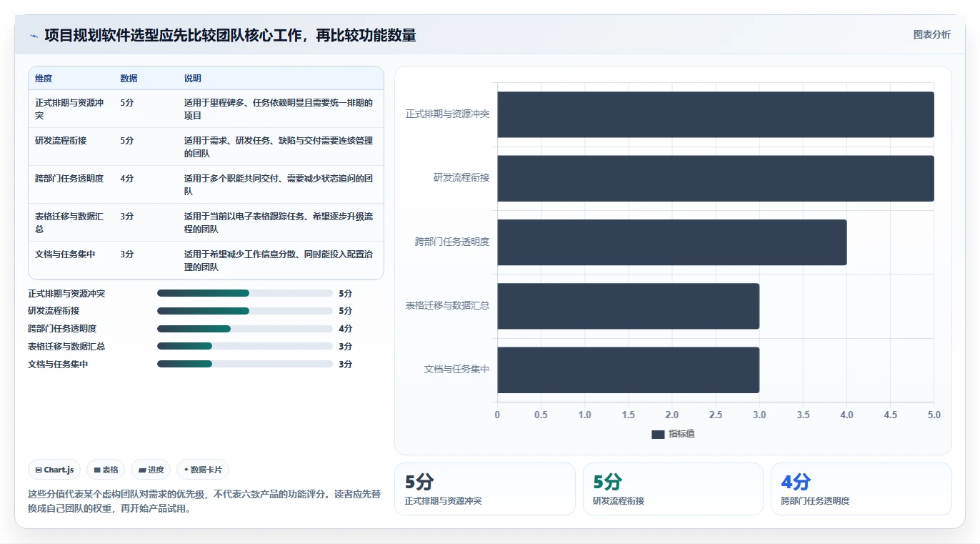Screen dimensions: 980x544
Task: Toggle the 指标值 legend item
Action: pos(673,434)
